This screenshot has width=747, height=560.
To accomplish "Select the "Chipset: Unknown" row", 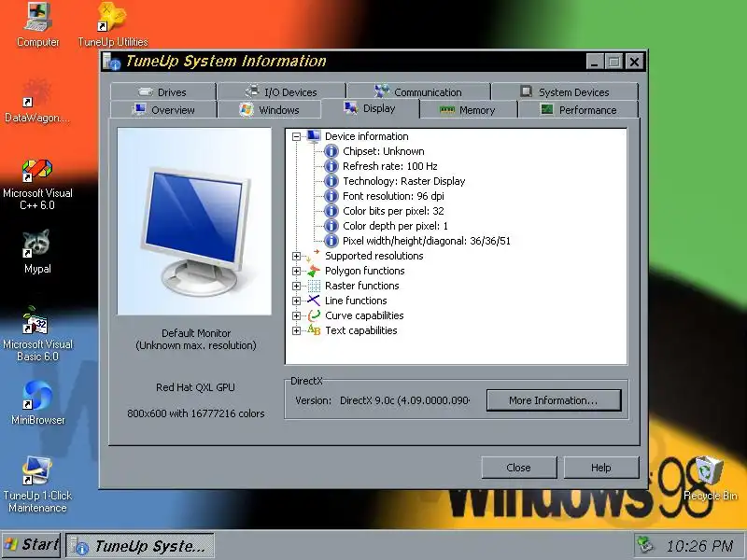I will [384, 151].
